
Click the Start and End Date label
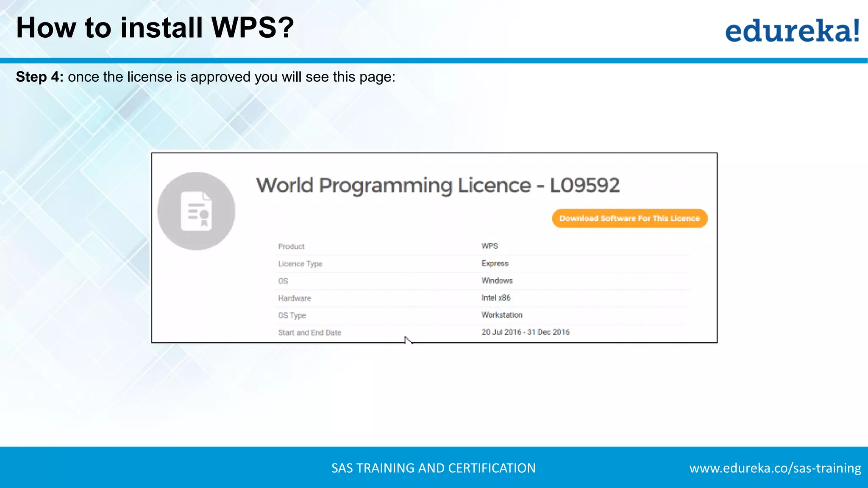309,333
